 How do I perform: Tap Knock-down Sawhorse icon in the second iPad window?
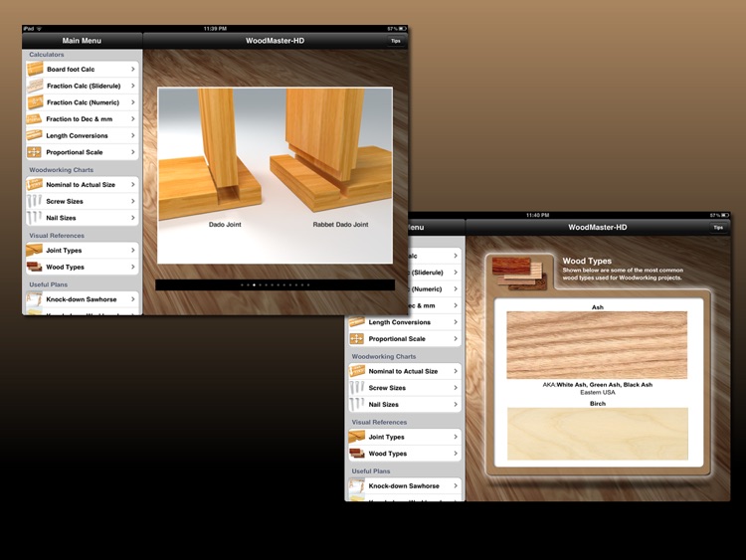(x=357, y=485)
